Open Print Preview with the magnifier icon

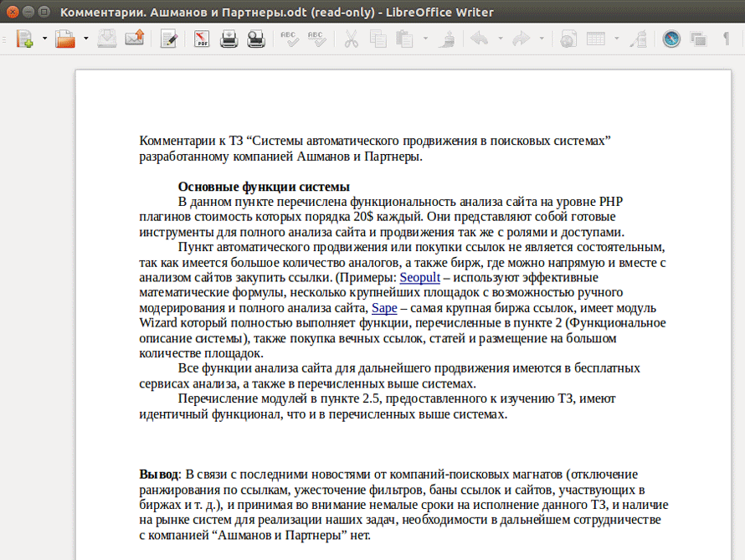tap(256, 39)
